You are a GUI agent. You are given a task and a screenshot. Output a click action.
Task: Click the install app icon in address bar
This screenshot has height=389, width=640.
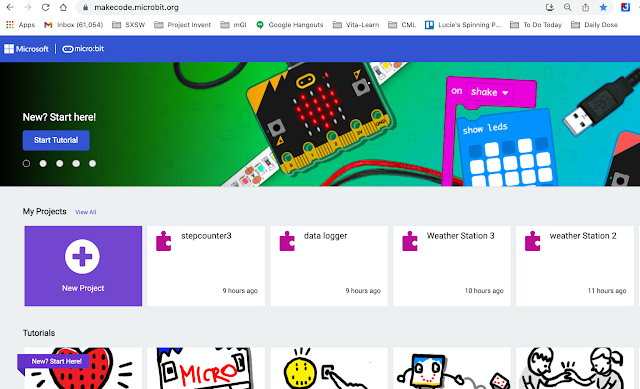pos(550,7)
